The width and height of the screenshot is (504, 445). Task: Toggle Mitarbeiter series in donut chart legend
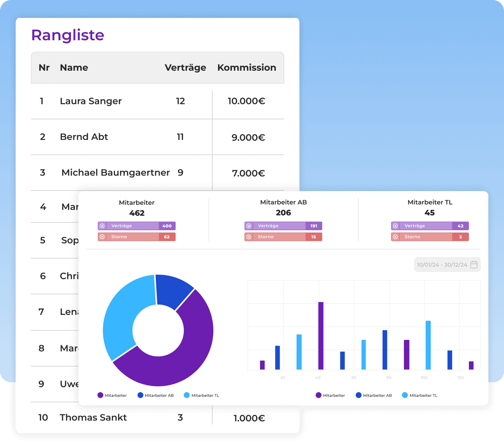[x=112, y=395]
